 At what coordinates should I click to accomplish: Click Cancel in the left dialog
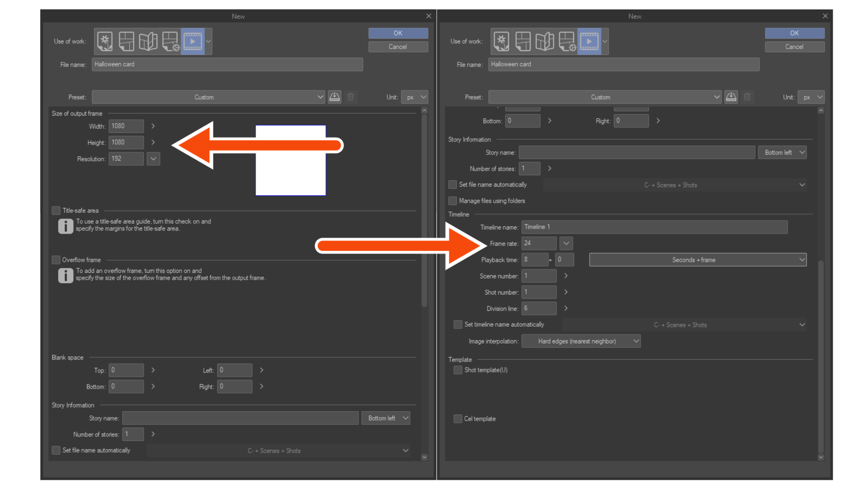[x=398, y=47]
